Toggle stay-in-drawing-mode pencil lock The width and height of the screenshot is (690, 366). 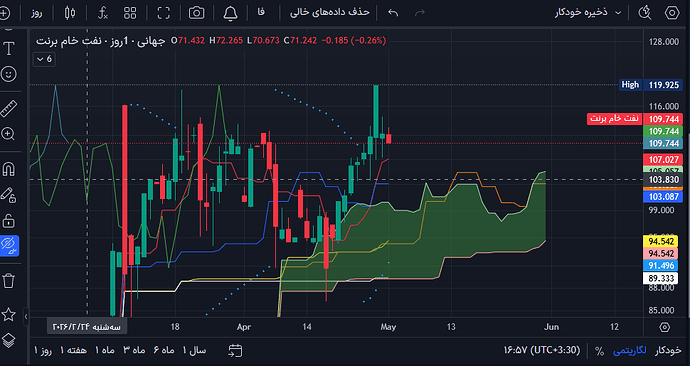point(8,194)
